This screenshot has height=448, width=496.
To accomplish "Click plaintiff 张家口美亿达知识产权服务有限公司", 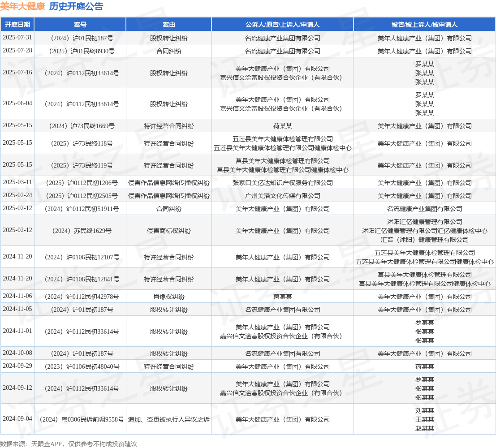I will (282, 183).
